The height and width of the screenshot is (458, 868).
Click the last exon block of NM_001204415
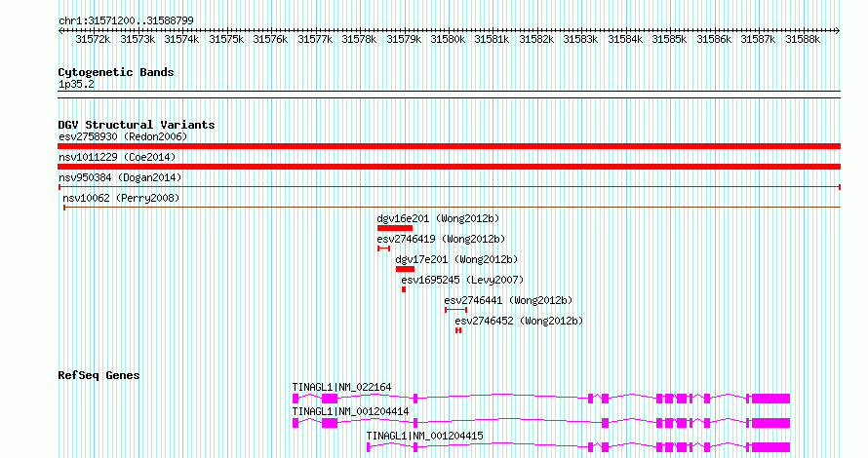(770, 447)
